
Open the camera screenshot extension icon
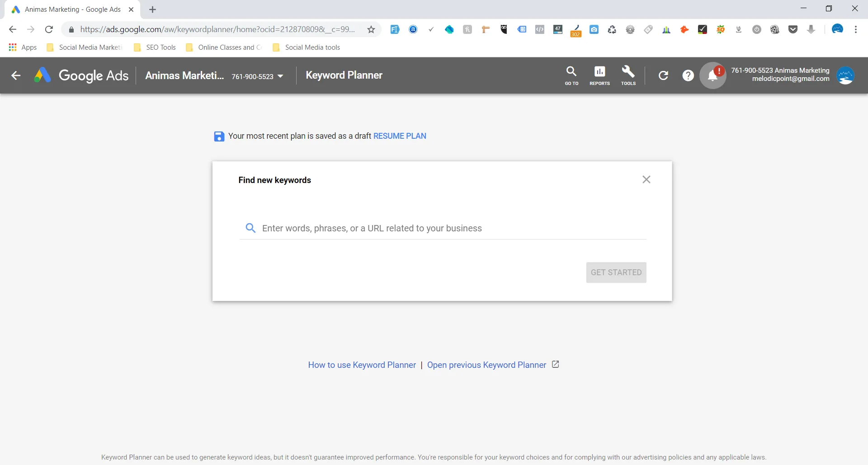pyautogui.click(x=594, y=29)
